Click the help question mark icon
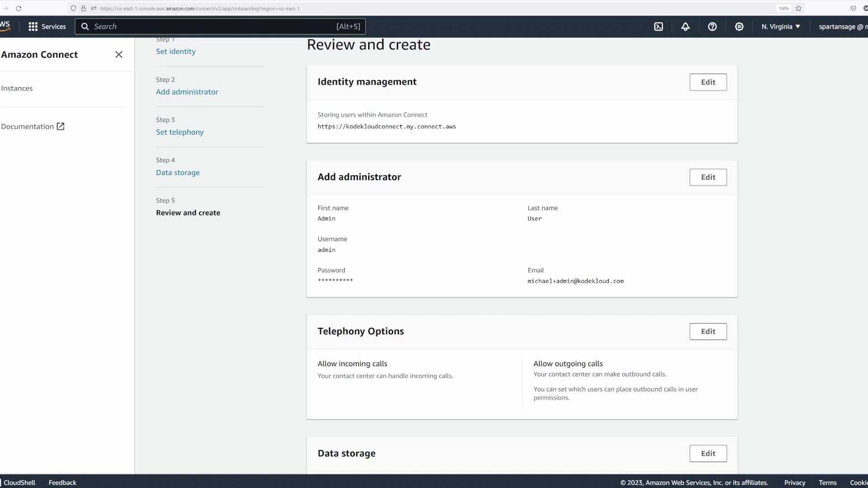 (x=712, y=27)
